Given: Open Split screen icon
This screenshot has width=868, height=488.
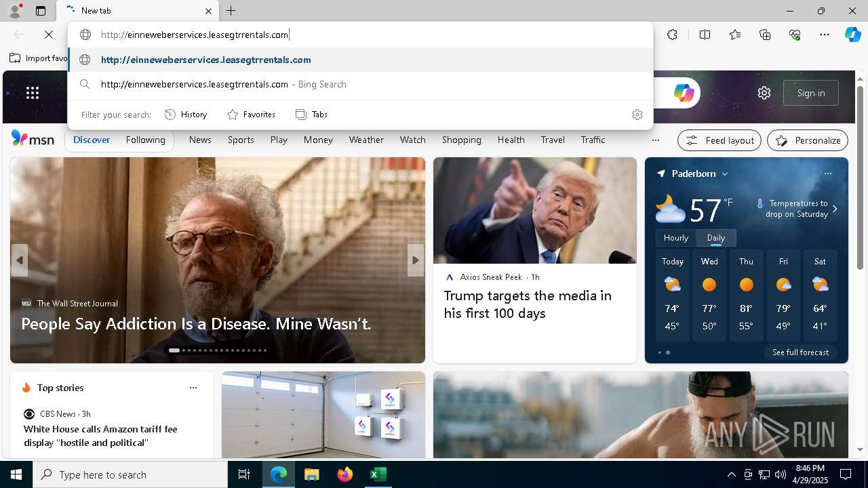Looking at the screenshot, I should 705,35.
